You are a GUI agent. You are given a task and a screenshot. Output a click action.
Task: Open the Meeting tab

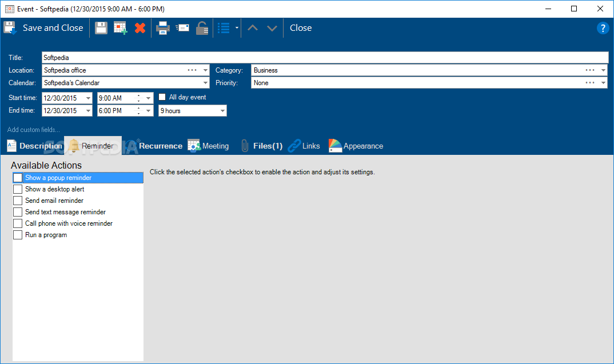point(208,146)
